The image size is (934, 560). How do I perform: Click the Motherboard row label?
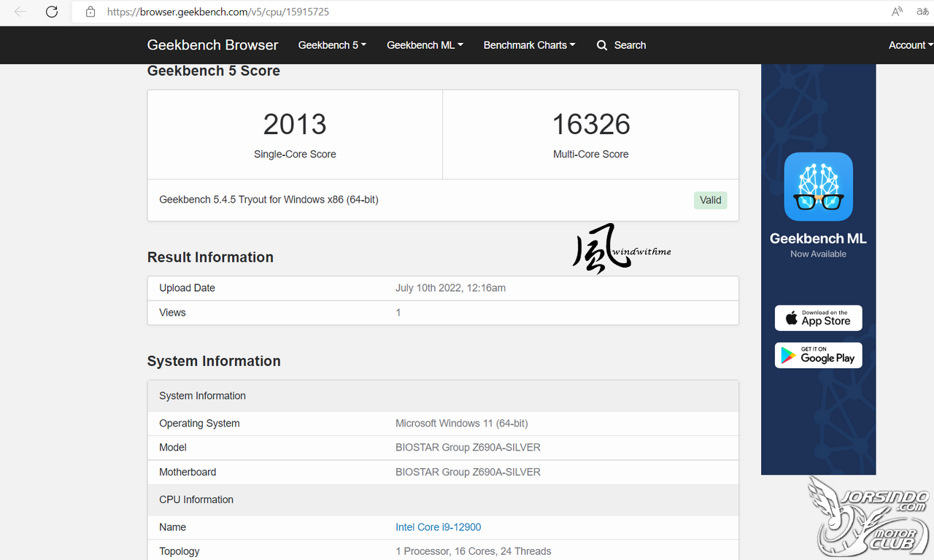tap(188, 472)
